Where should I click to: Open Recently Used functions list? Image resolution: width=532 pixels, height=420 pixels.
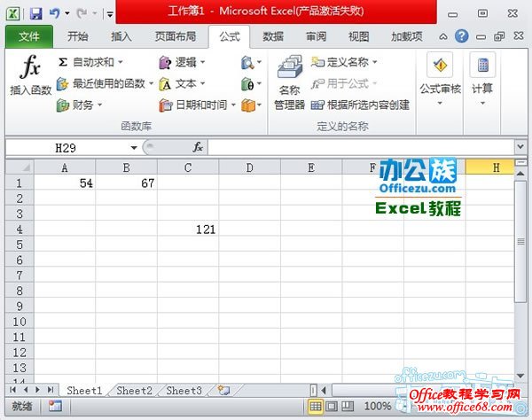pos(105,83)
